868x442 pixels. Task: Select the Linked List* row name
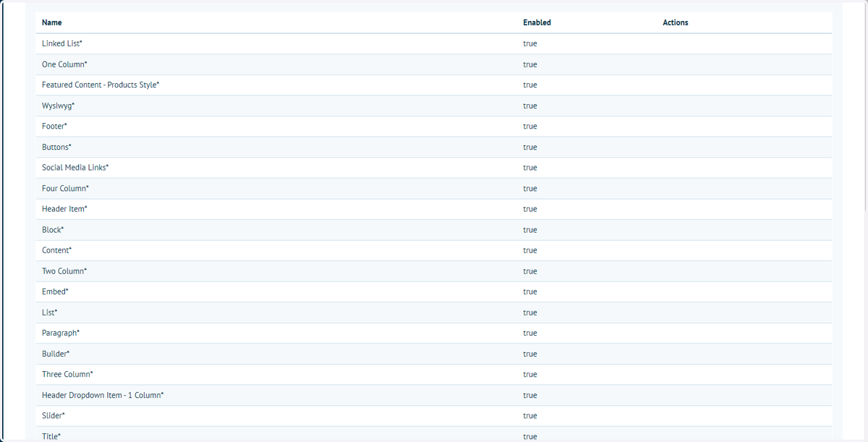point(62,43)
